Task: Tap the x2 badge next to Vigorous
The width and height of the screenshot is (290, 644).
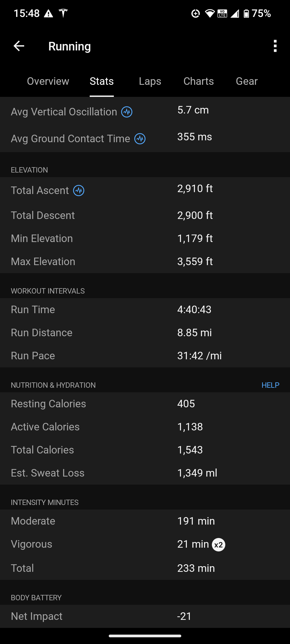Action: coord(219,545)
